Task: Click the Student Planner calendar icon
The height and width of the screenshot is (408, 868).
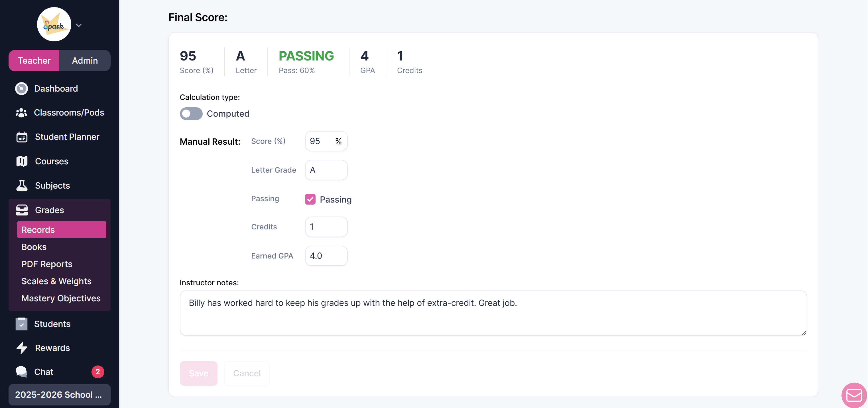Action: pos(22,137)
